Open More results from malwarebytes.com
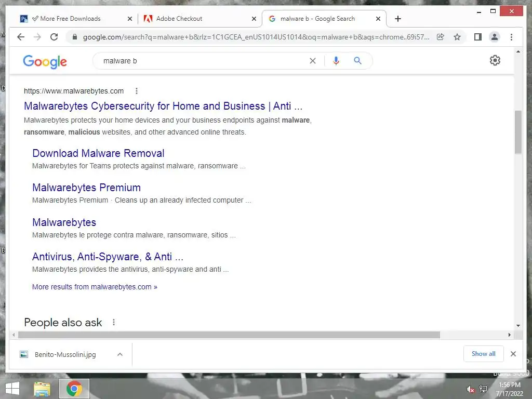 click(x=95, y=287)
